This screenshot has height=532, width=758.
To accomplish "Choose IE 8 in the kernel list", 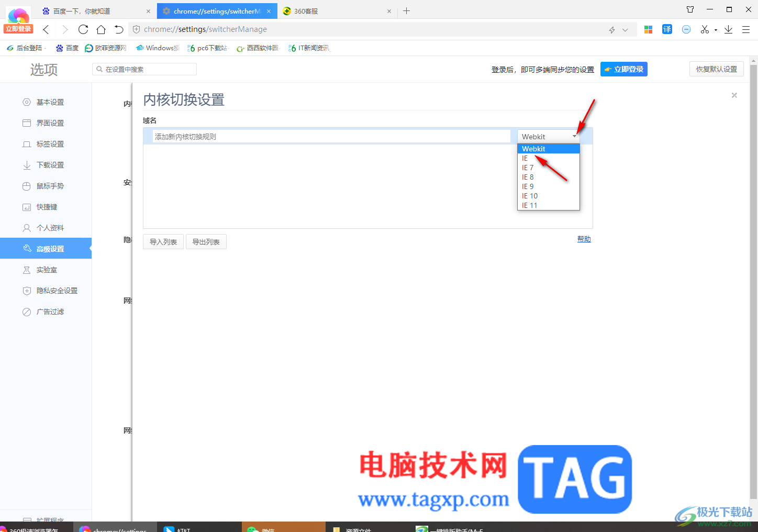I will point(549,177).
